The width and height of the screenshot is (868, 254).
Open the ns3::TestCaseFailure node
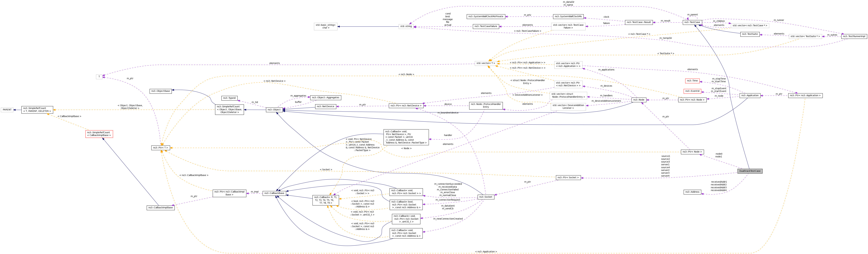[x=486, y=26]
